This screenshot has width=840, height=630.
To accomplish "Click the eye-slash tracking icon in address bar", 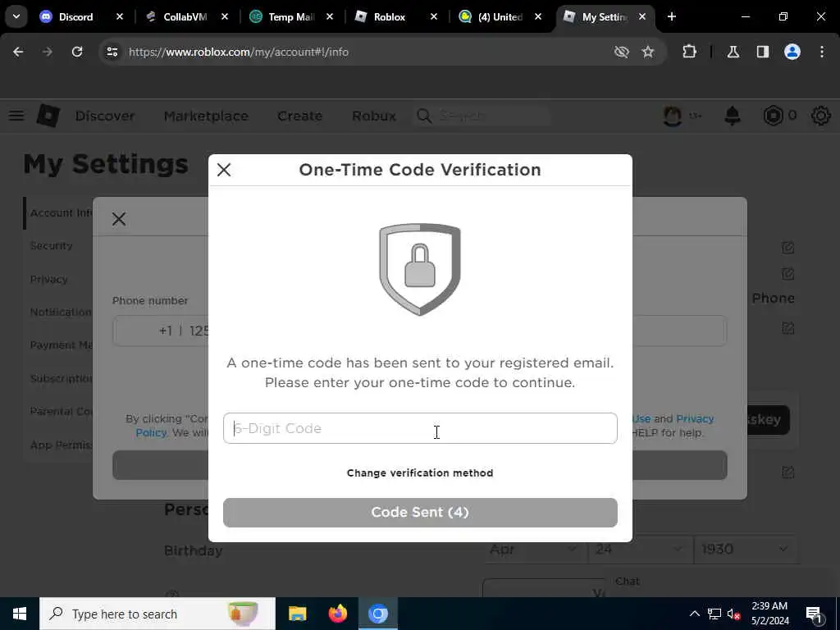I will [622, 52].
